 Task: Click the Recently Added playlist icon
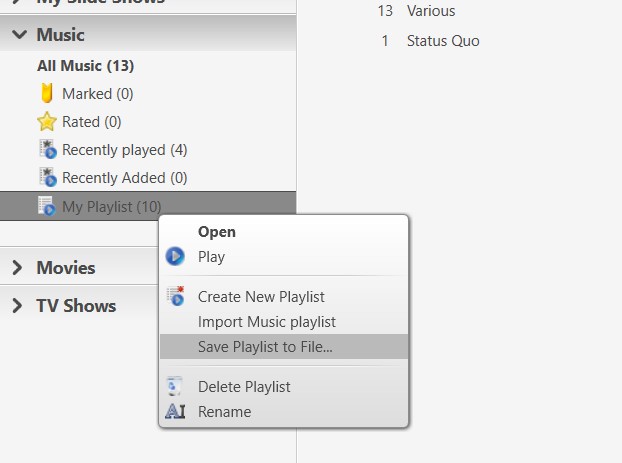(46, 178)
